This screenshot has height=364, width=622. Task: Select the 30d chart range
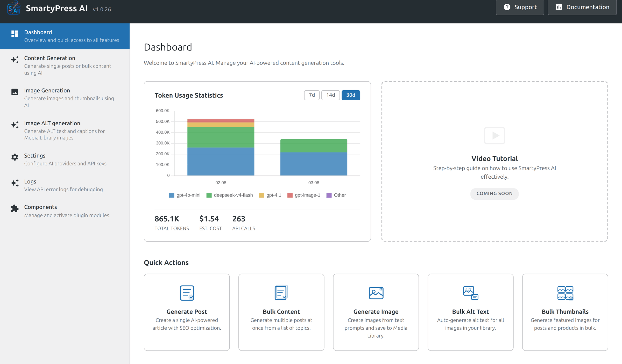click(351, 95)
